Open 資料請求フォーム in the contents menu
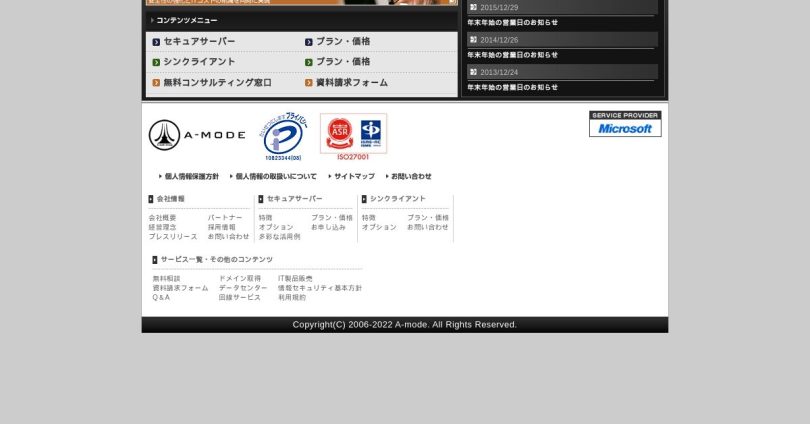 [352, 83]
